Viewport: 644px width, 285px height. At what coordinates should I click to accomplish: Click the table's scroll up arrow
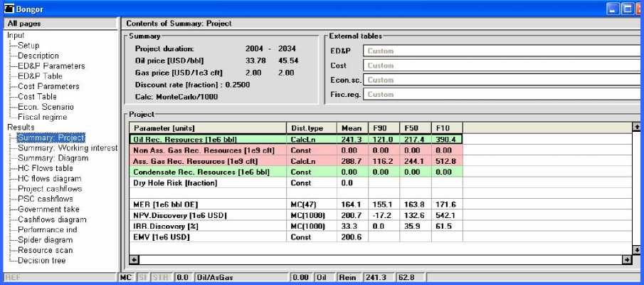coord(636,127)
